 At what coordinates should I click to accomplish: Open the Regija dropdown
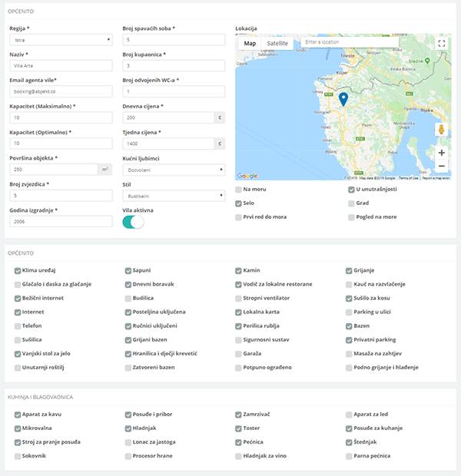tap(61, 39)
